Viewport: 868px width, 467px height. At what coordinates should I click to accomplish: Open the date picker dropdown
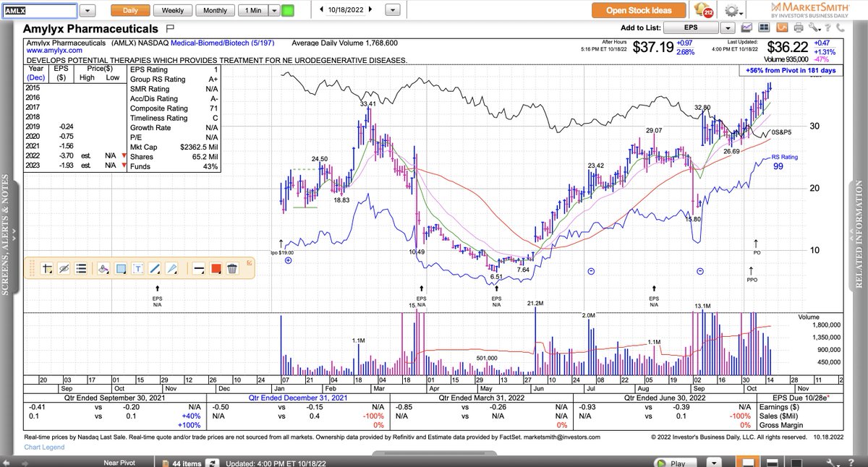tap(393, 11)
